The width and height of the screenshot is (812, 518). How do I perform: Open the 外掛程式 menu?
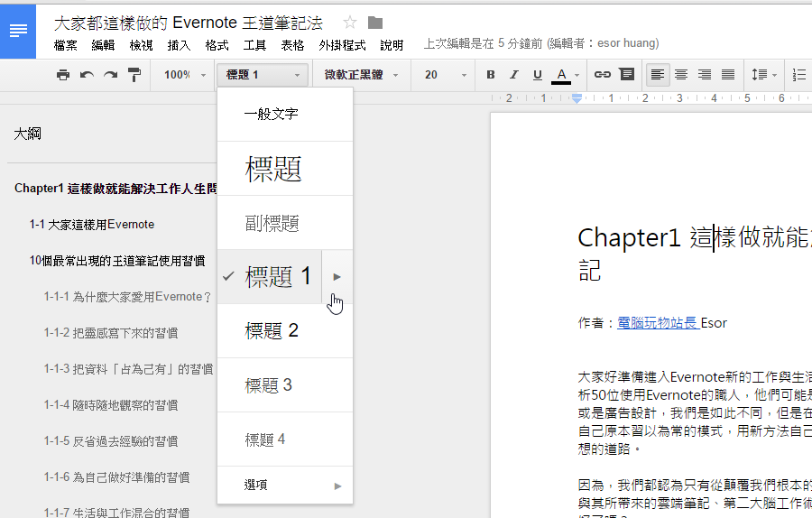(x=342, y=45)
